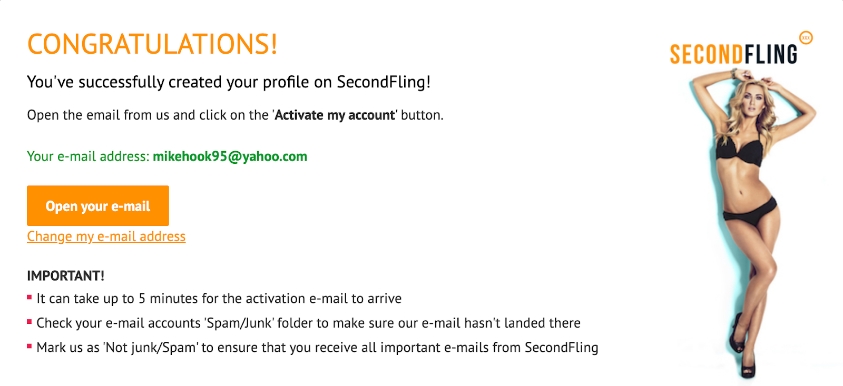Click 'Open the email from us' instruction text
This screenshot has height=386, width=843.
[x=235, y=116]
